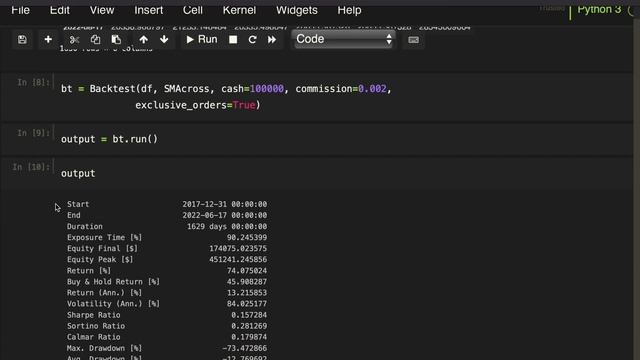Click the End date 2022-06-17
Viewport: 640px width, 360px height.
[224, 215]
